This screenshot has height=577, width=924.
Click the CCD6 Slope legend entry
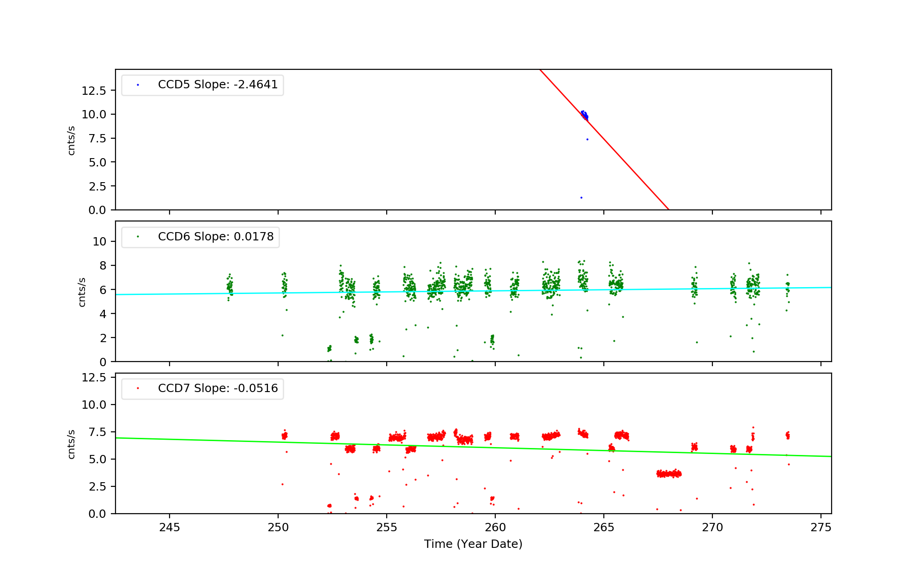click(x=215, y=237)
